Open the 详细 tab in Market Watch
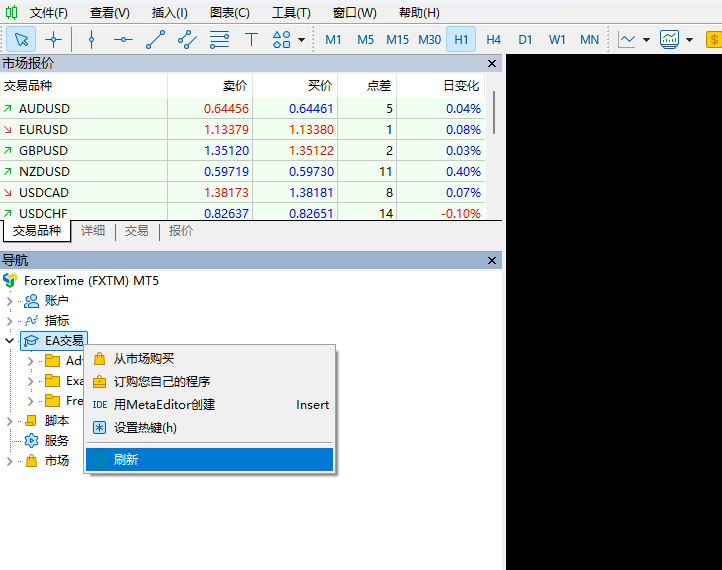Screen dimensions: 722x570 coord(93,231)
